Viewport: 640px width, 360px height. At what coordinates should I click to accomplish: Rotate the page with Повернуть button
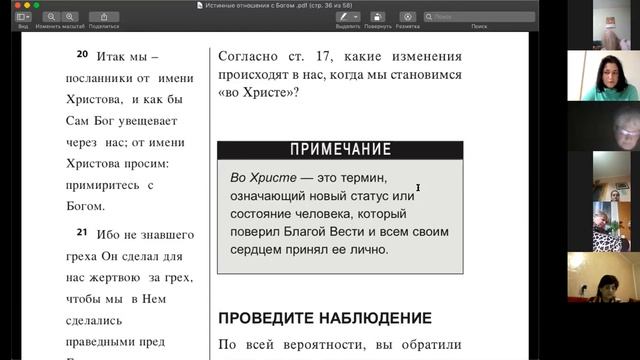[378, 17]
